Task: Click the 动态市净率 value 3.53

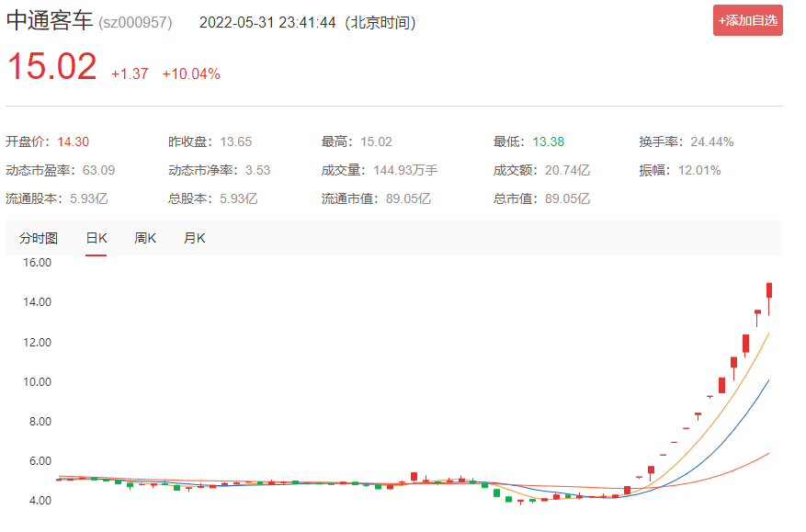Action: point(257,170)
